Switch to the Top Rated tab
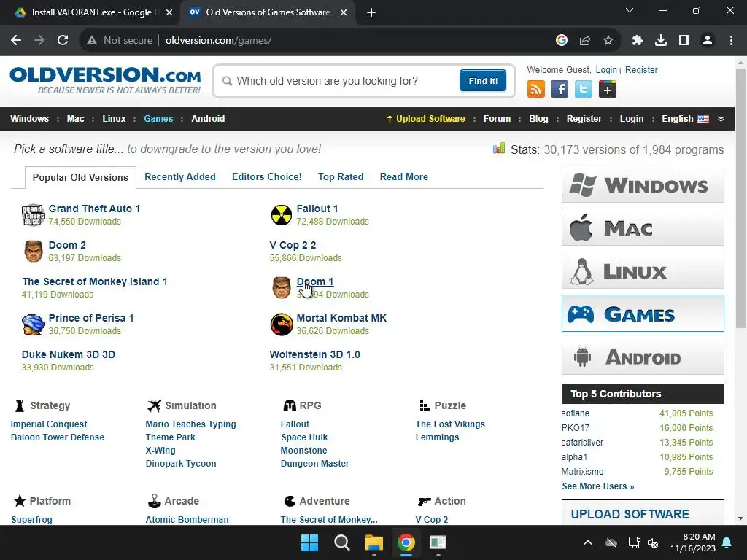Image resolution: width=747 pixels, height=560 pixels. pos(341,176)
